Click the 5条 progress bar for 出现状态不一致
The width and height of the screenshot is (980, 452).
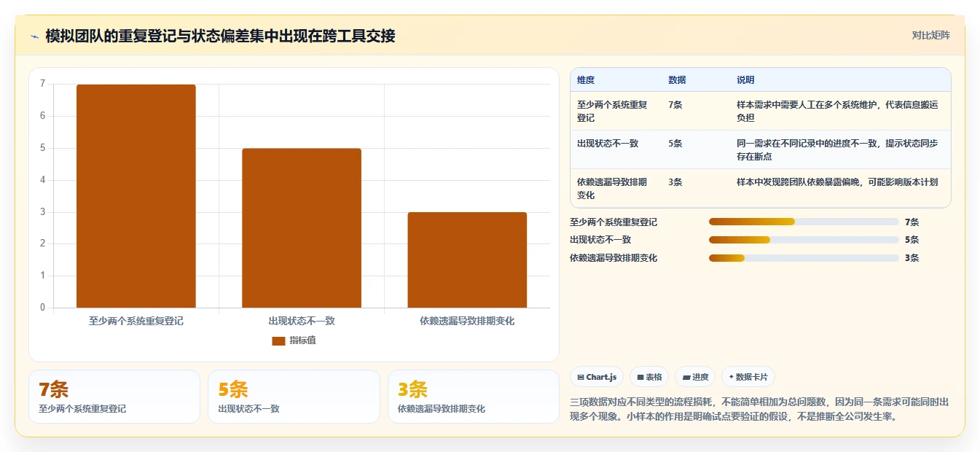point(804,240)
